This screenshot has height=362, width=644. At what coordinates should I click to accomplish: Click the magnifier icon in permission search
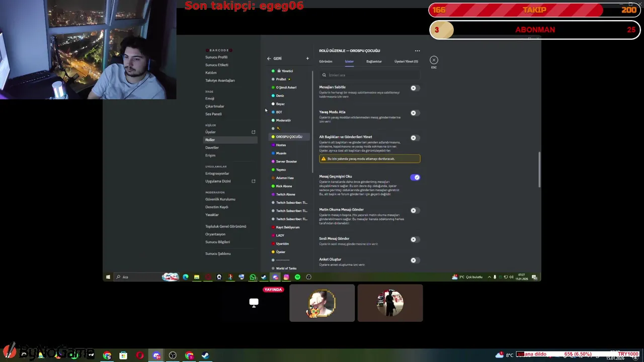[x=324, y=75]
